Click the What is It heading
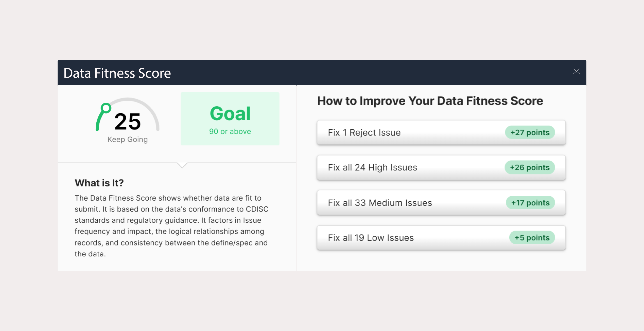Screen dimensions: 644x331 point(99,183)
